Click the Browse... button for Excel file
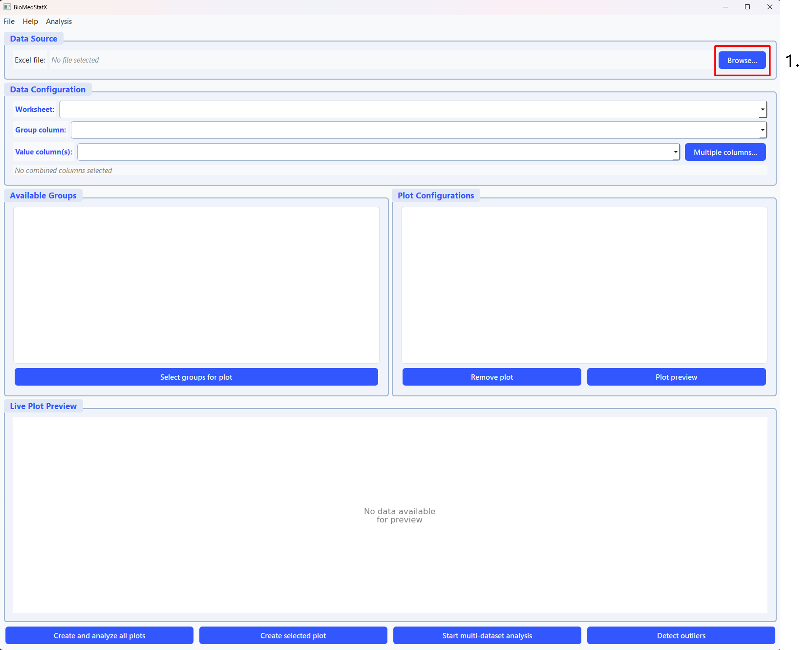The width and height of the screenshot is (812, 650). 742,60
